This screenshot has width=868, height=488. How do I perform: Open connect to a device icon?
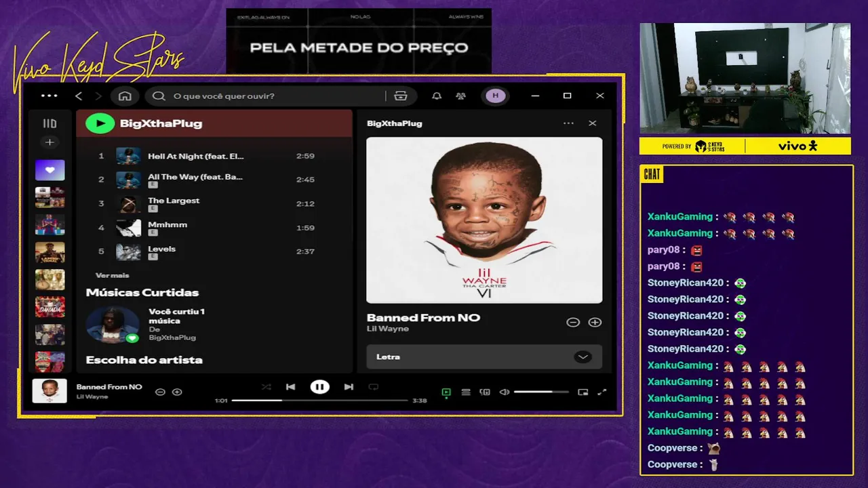click(485, 392)
